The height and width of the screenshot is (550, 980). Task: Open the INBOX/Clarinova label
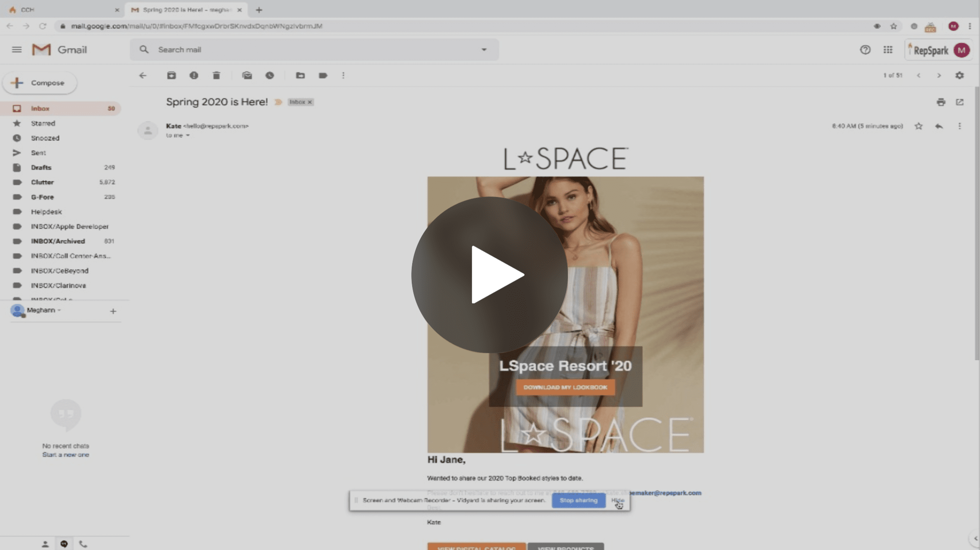(x=61, y=285)
